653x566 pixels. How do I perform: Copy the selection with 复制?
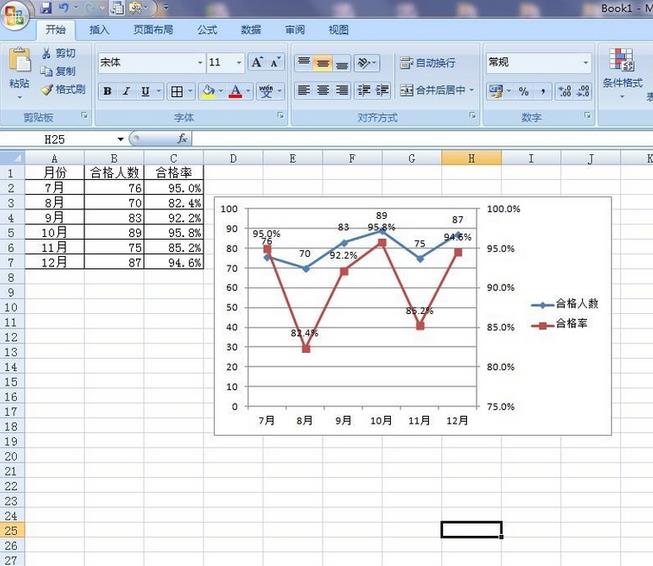[x=59, y=71]
